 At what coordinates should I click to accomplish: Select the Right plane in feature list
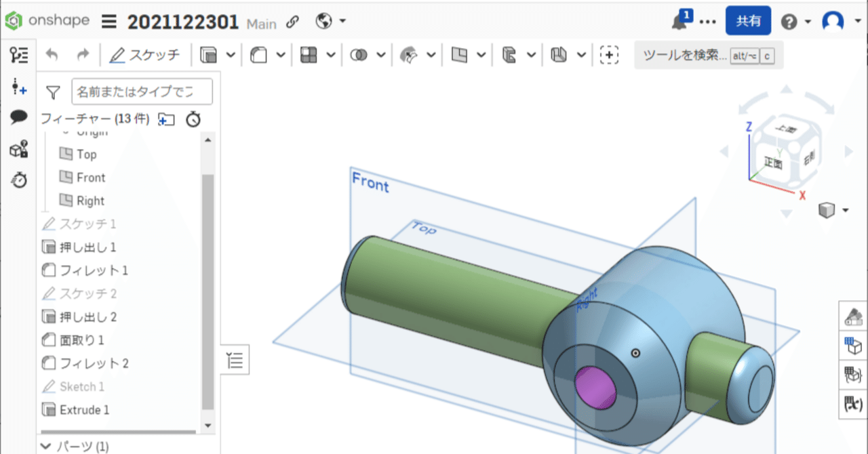click(x=90, y=201)
